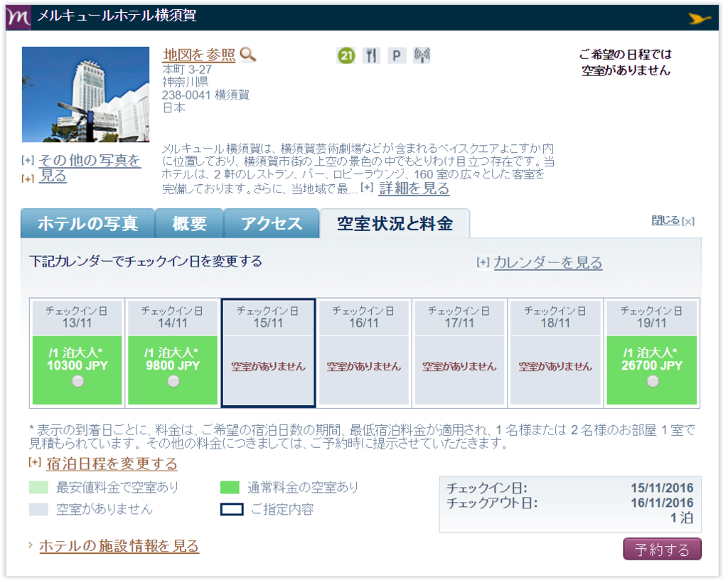
Task: Click the 18/11 no-vacancy date cell
Action: point(555,353)
